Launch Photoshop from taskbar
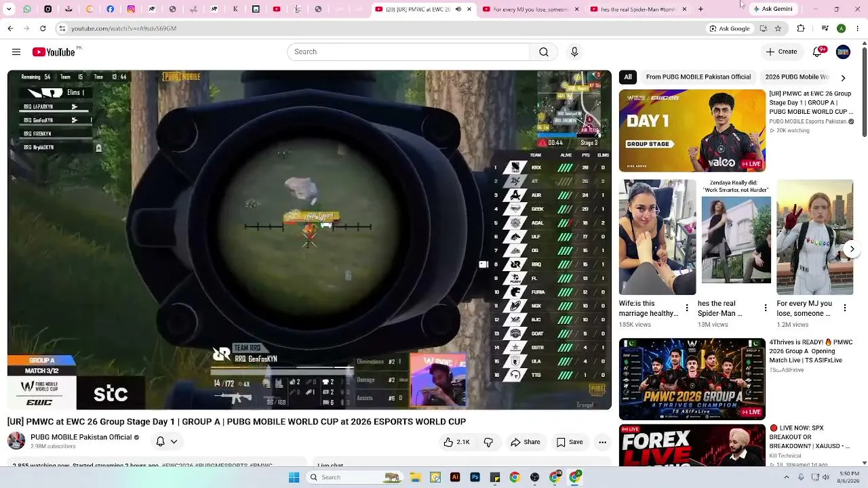Image resolution: width=868 pixels, height=488 pixels. (475, 477)
